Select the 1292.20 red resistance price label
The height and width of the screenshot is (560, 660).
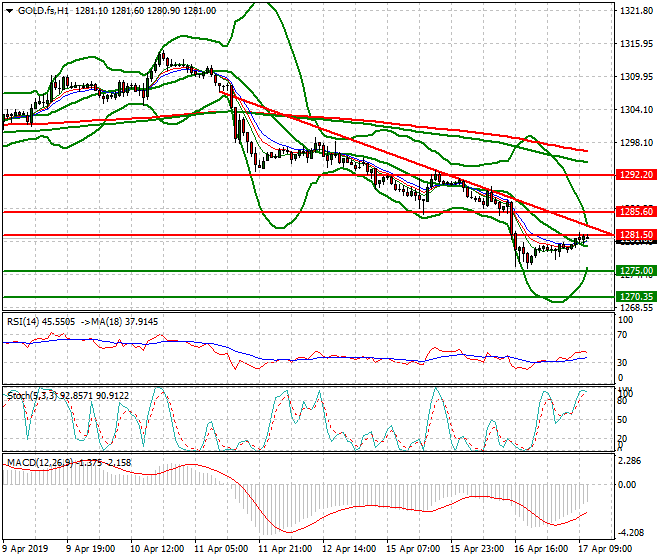636,174
